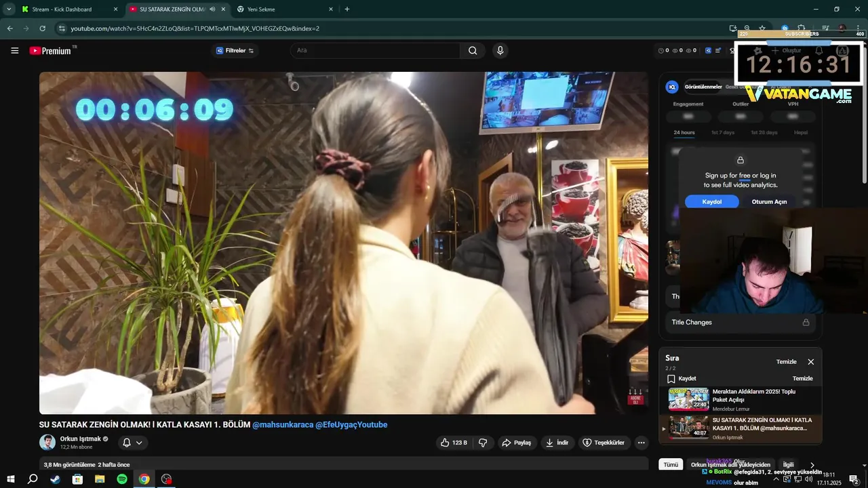Open Chrome extensions puzzle icon
Image resolution: width=868 pixels, height=488 pixels.
pyautogui.click(x=801, y=28)
